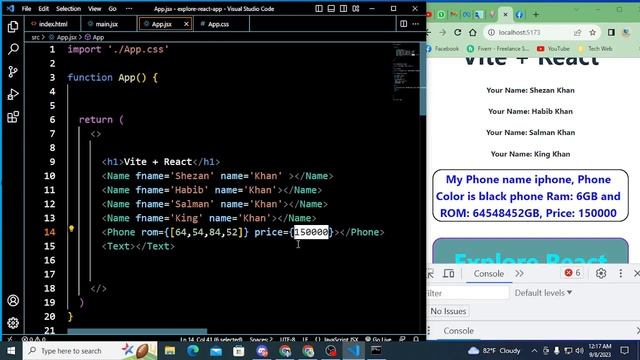Open the File menu

27,9
